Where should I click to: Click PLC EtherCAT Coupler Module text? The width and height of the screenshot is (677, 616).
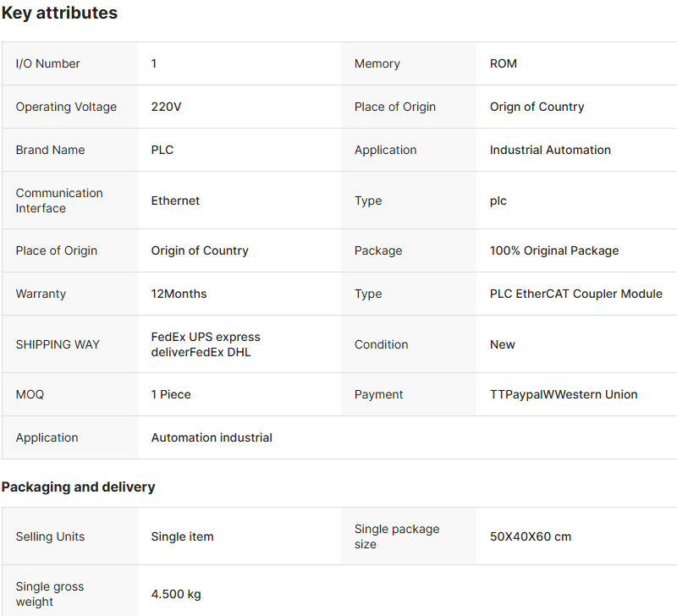576,294
